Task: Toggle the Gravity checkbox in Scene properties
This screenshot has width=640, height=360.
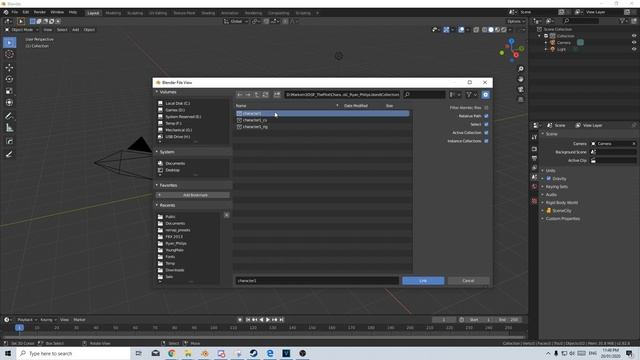Action: coord(549,179)
